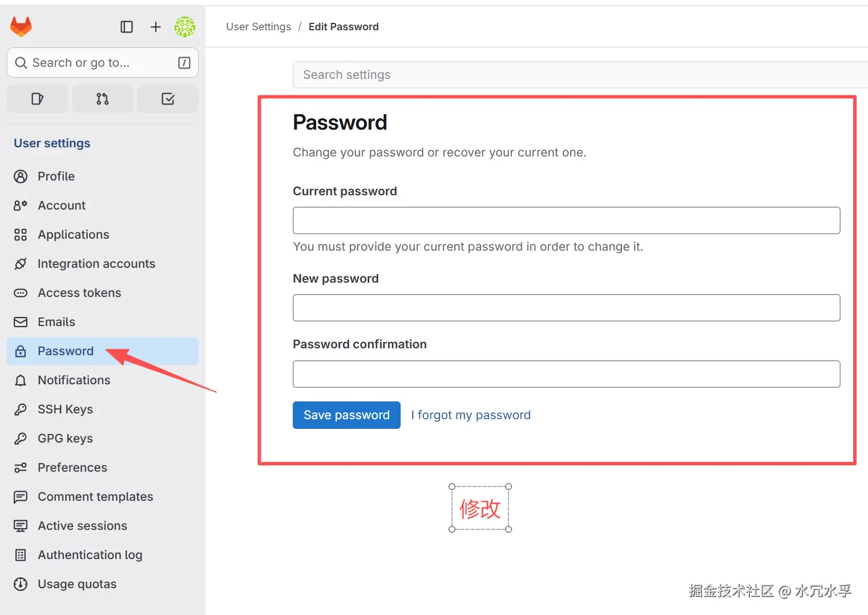The image size is (868, 615).
Task: Click the GitLab fox logo
Action: 21,26
